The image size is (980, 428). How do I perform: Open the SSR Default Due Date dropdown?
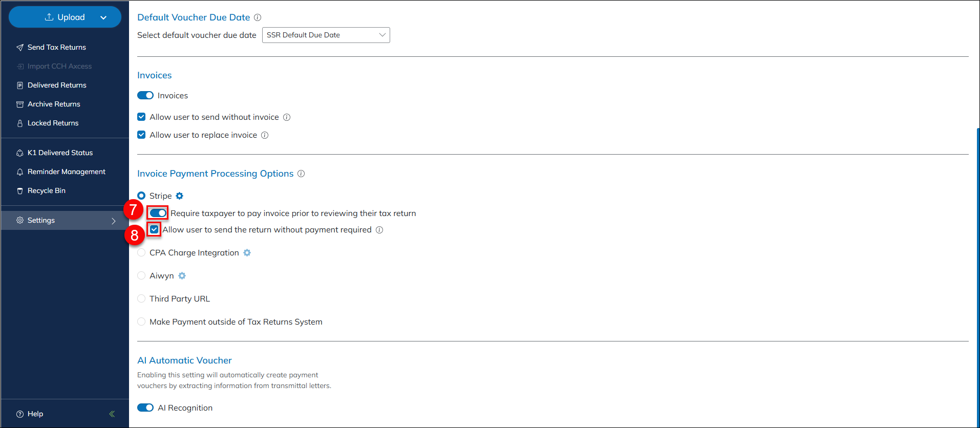[326, 35]
